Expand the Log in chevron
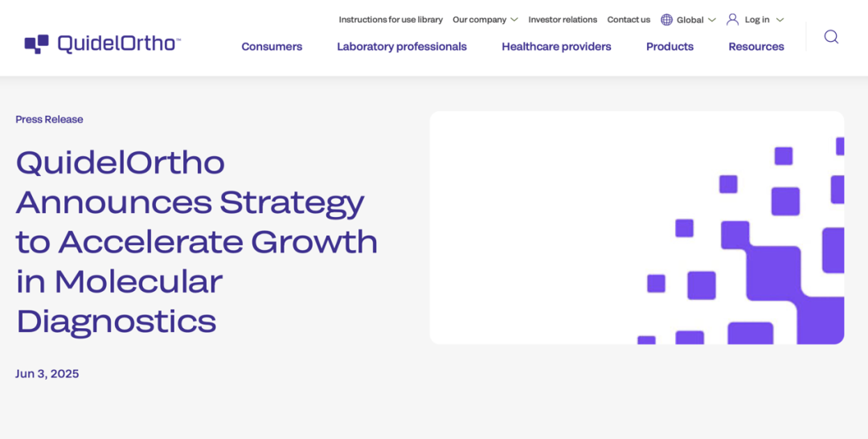The width and height of the screenshot is (868, 439). click(x=780, y=20)
